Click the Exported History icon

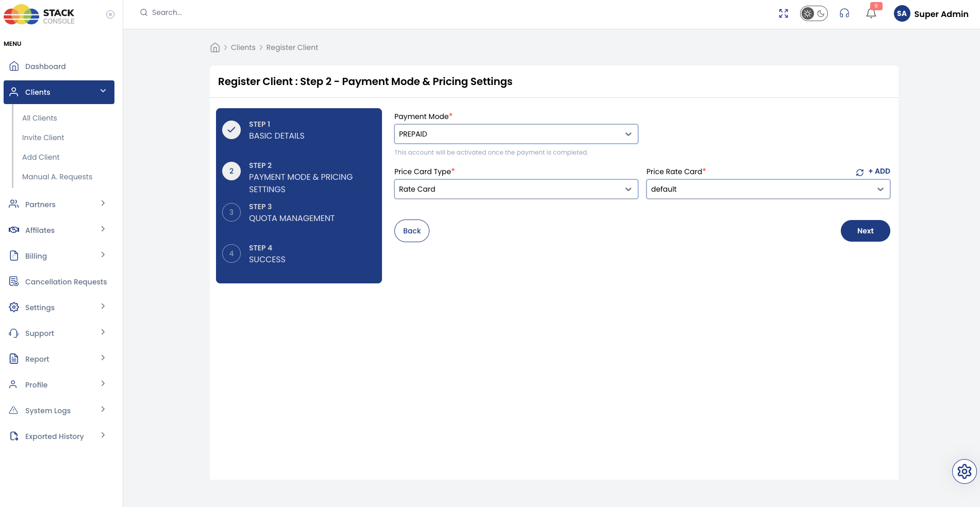(x=14, y=436)
